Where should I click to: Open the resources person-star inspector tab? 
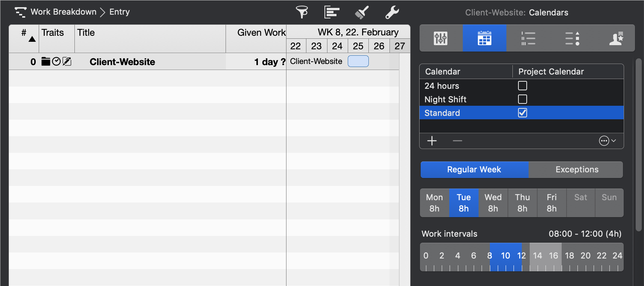coord(616,38)
